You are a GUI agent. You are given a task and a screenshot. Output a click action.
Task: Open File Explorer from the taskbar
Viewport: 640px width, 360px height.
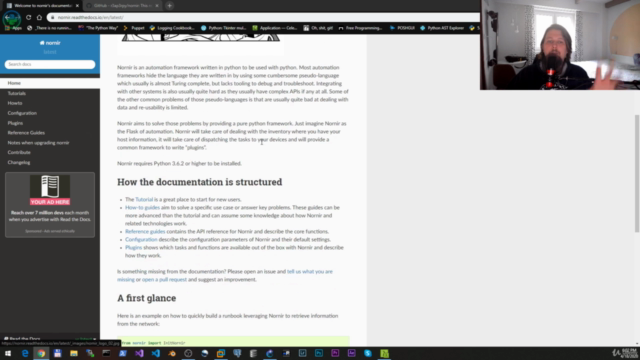(x=74, y=353)
